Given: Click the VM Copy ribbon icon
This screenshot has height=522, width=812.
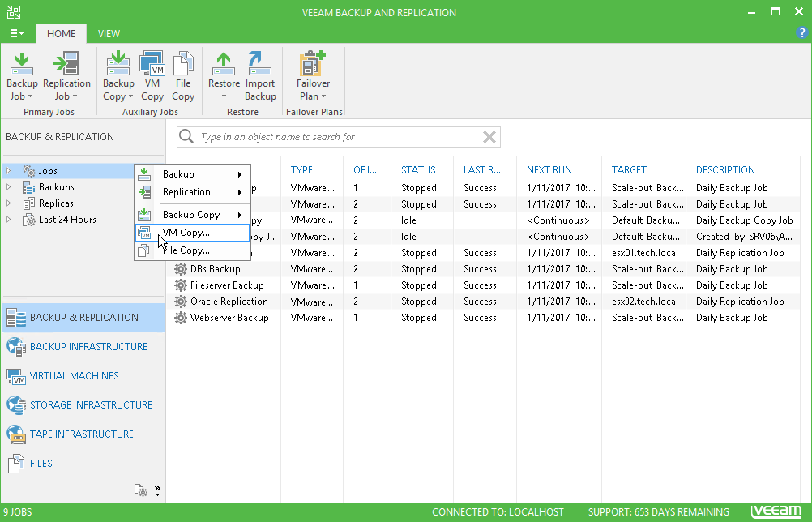Looking at the screenshot, I should coord(152,64).
